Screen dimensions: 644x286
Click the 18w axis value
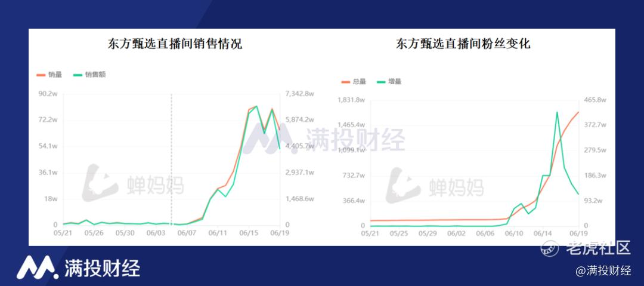point(51,199)
